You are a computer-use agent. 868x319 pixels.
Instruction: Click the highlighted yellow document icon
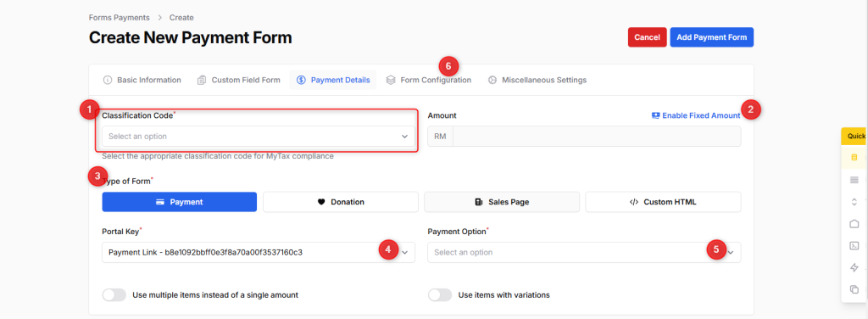[x=854, y=157]
